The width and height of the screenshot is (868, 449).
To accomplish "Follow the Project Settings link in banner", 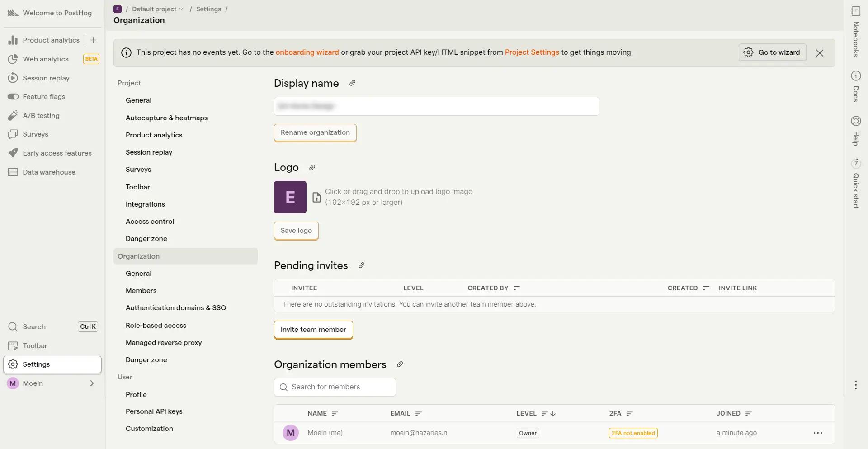I will (532, 52).
